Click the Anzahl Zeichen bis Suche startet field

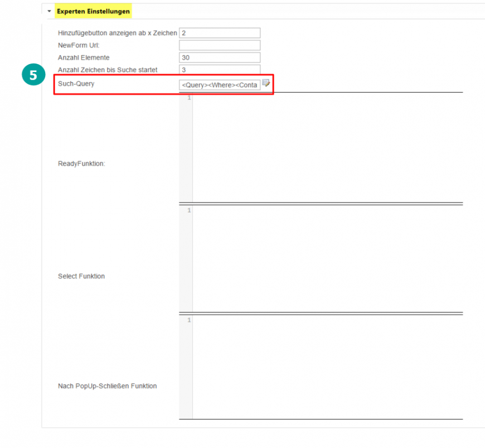[220, 69]
